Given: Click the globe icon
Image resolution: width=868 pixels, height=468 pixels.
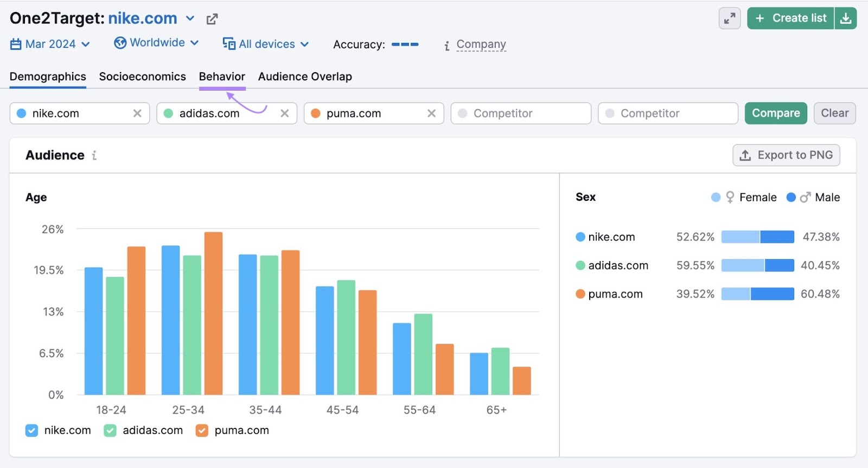Looking at the screenshot, I should 120,43.
